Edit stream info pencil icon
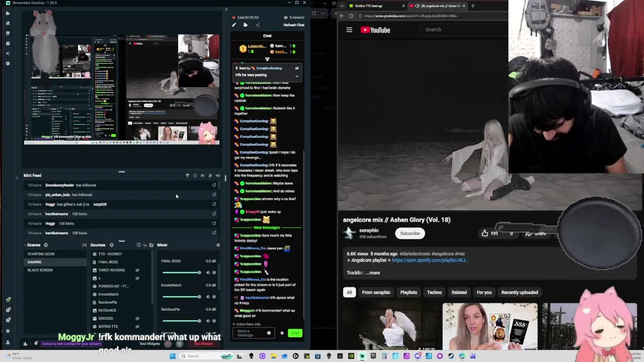 [x=234, y=25]
